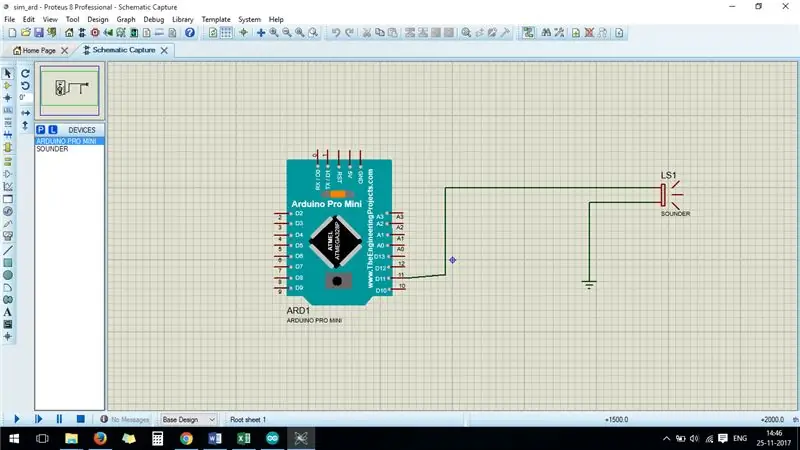
Task: Pause the simulation
Action: pos(59,419)
